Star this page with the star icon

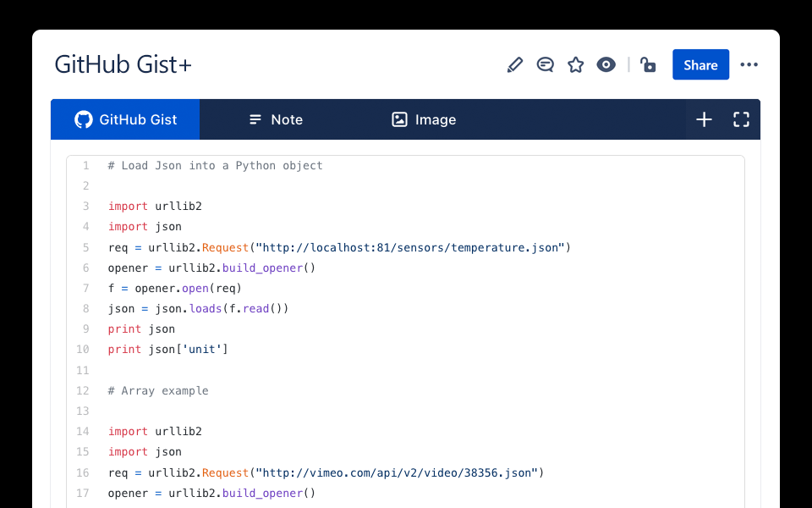click(576, 65)
